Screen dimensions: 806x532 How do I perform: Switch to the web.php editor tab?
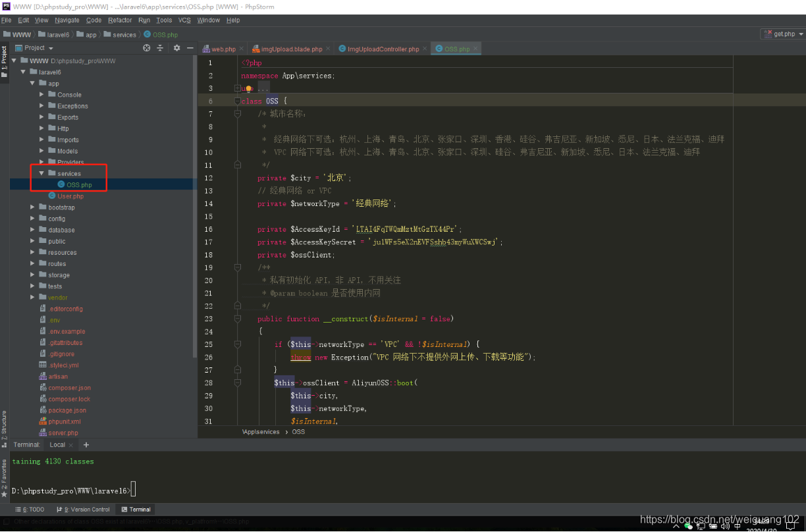[223, 49]
